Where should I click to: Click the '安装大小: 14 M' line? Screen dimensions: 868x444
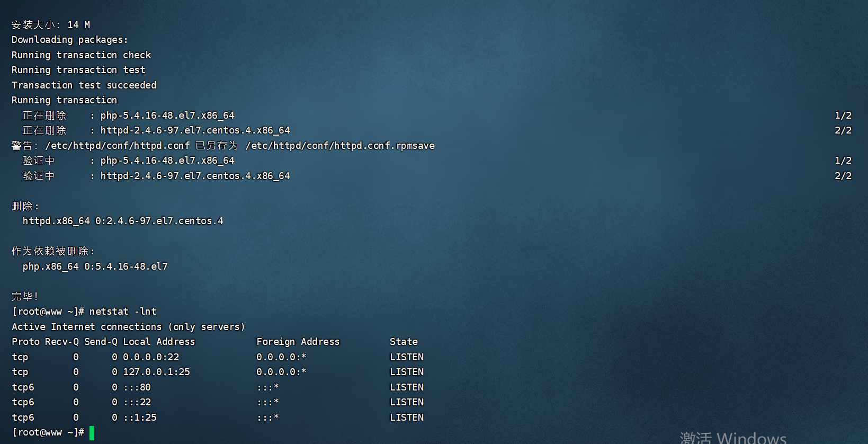pyautogui.click(x=51, y=25)
